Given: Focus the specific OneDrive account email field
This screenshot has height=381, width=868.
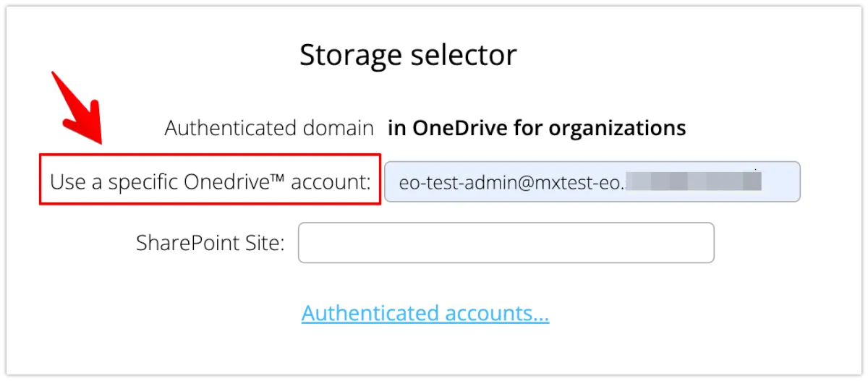Looking at the screenshot, I should click(592, 181).
